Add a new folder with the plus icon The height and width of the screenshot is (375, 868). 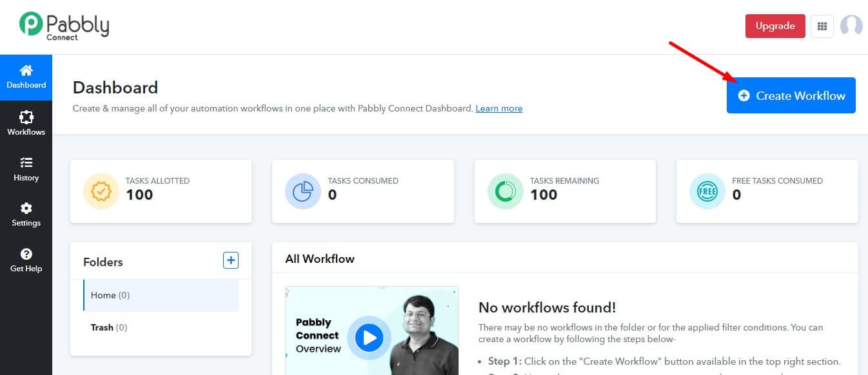230,260
